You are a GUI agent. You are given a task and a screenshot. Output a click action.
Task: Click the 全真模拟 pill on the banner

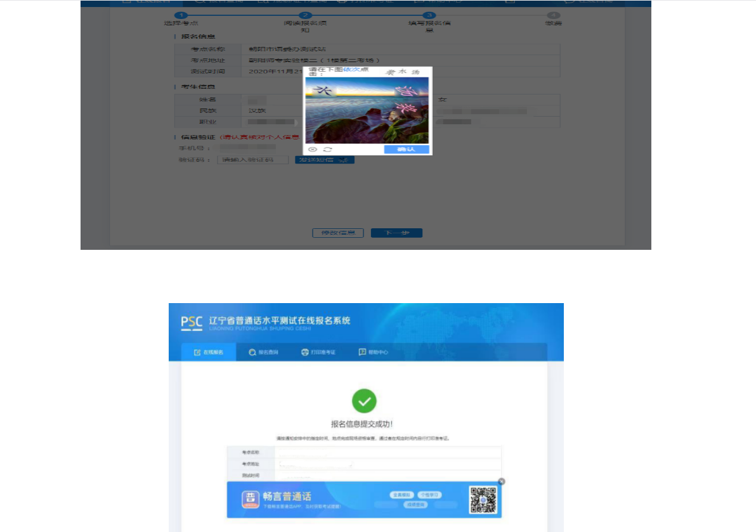(401, 495)
